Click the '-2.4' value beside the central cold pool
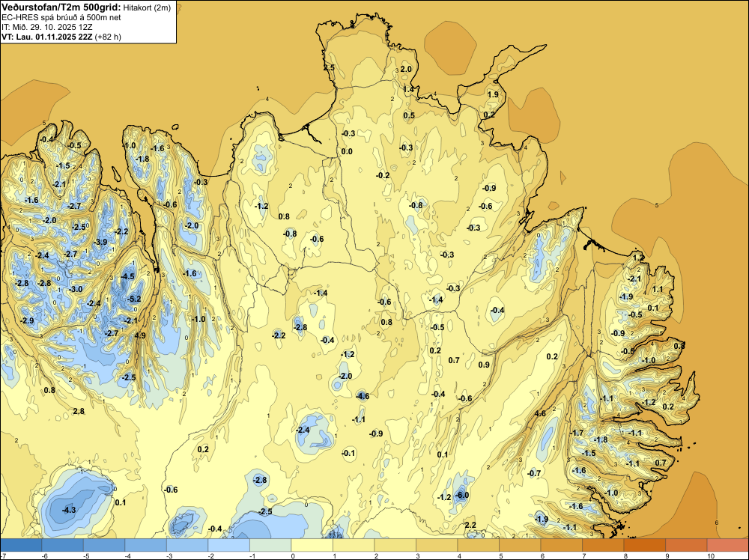 pyautogui.click(x=303, y=430)
